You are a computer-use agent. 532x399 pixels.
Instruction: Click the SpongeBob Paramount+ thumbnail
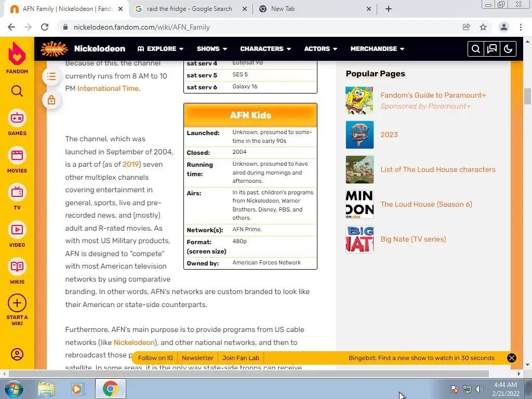360,100
